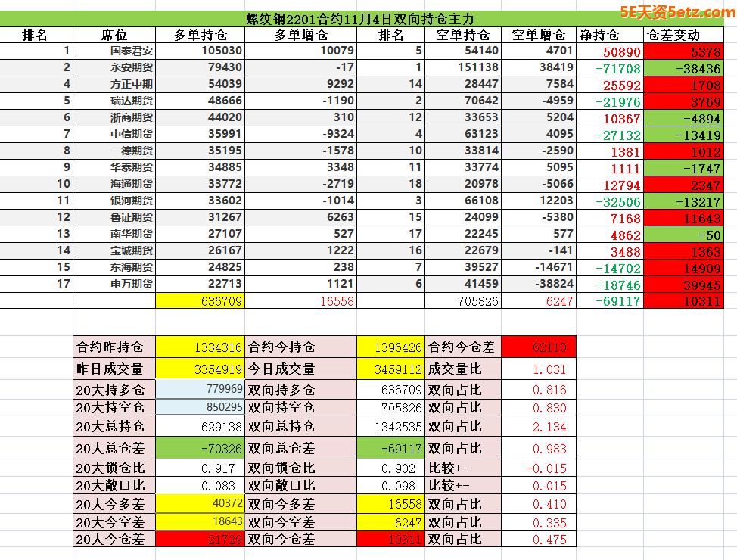Select the 仓差变动 column header
Viewport: 737px width, 560px height.
(x=683, y=35)
